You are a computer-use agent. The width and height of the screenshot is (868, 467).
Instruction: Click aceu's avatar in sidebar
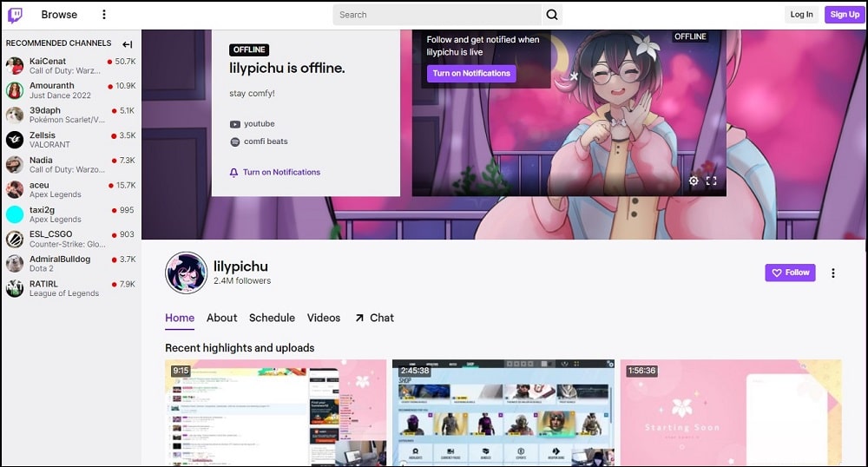[x=15, y=189]
